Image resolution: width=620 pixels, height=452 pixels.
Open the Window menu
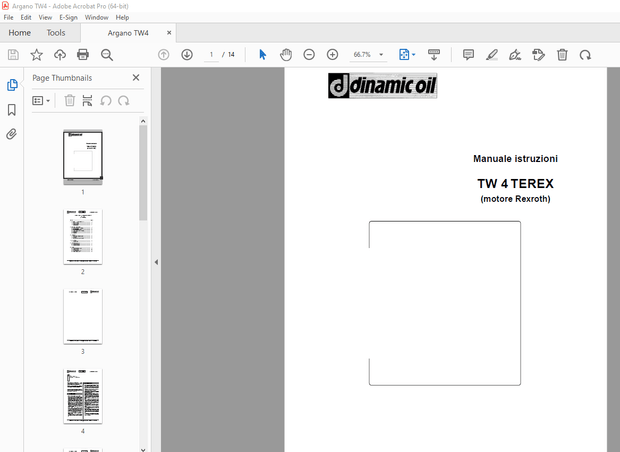[x=96, y=17]
